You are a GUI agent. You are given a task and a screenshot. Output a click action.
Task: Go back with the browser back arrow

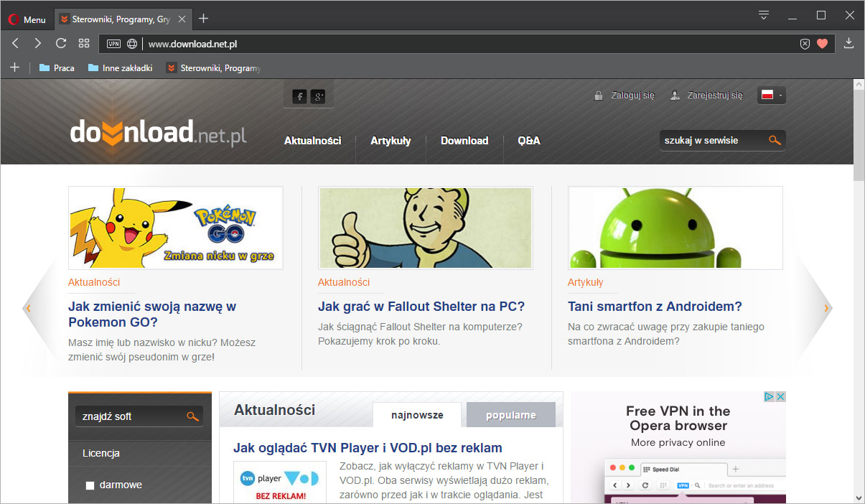pos(15,44)
